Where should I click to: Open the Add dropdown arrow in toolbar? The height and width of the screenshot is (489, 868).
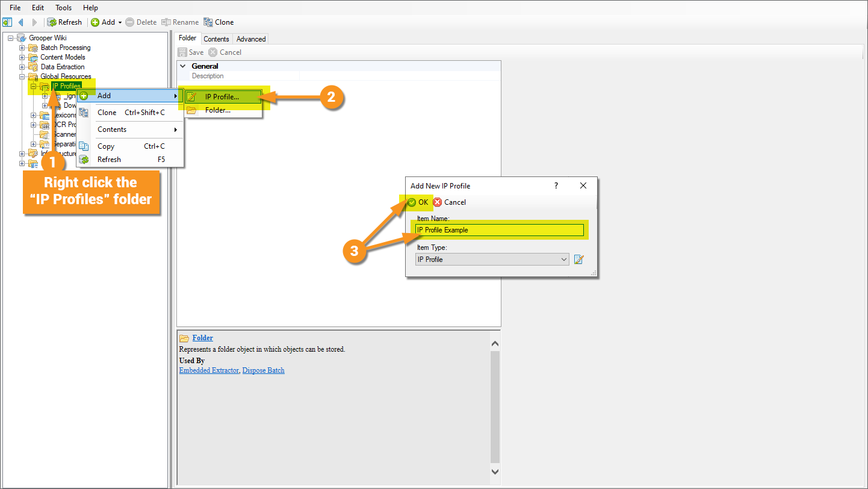point(120,22)
